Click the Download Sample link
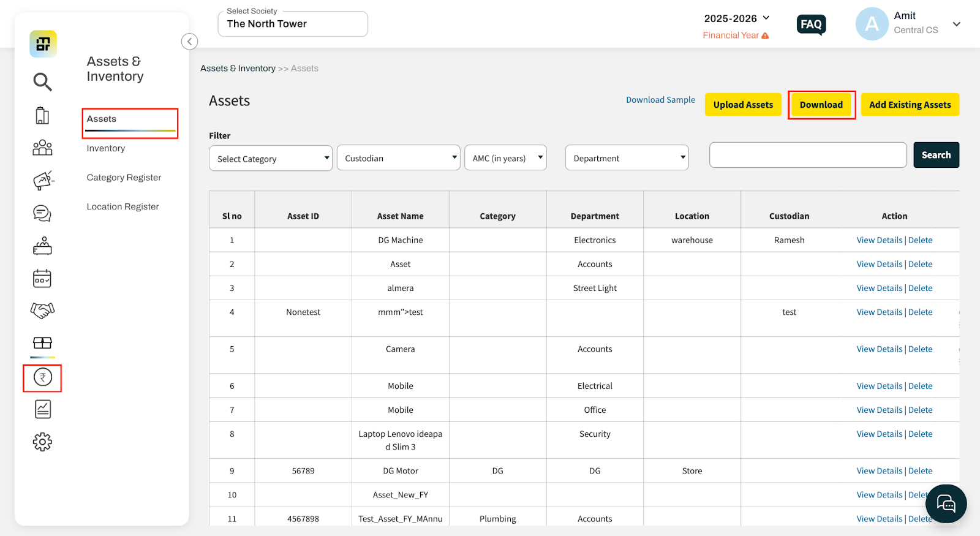980x536 pixels. pyautogui.click(x=660, y=100)
